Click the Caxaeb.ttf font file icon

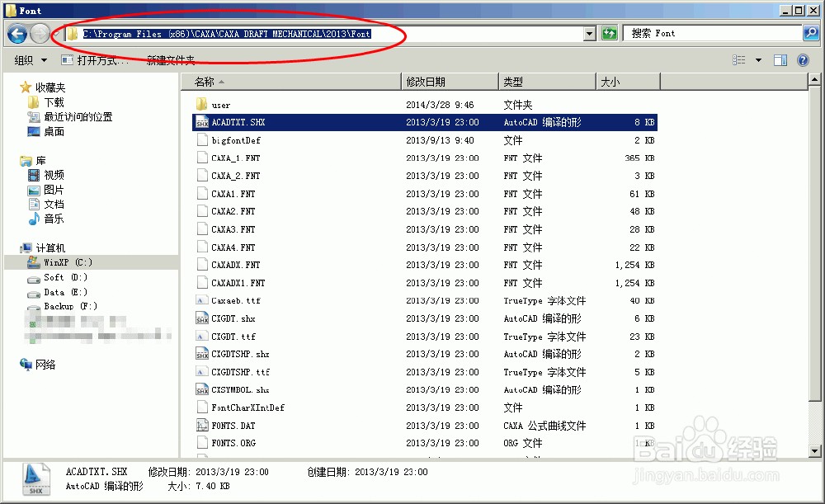pos(201,301)
